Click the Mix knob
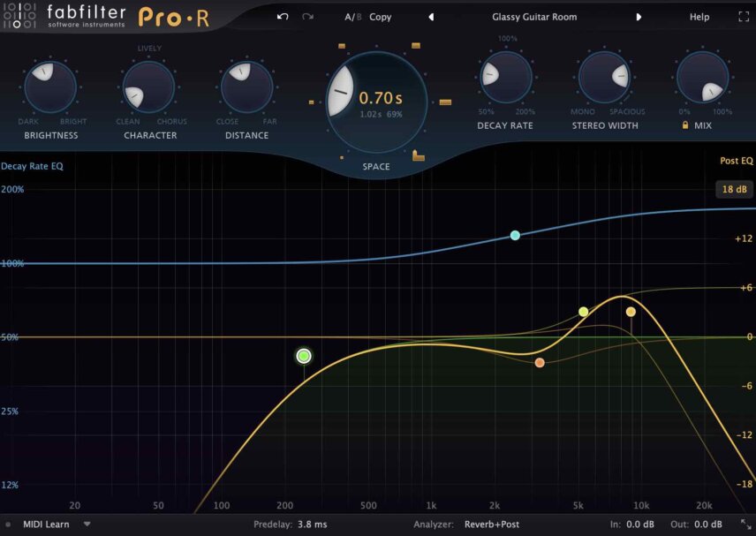This screenshot has width=756, height=536. [702, 77]
